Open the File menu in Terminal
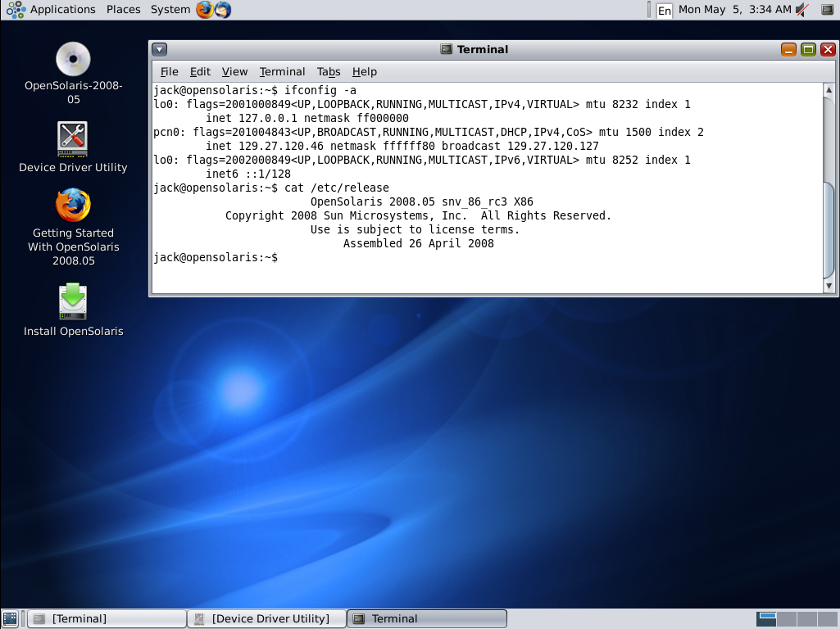The width and height of the screenshot is (840, 629). tap(170, 72)
